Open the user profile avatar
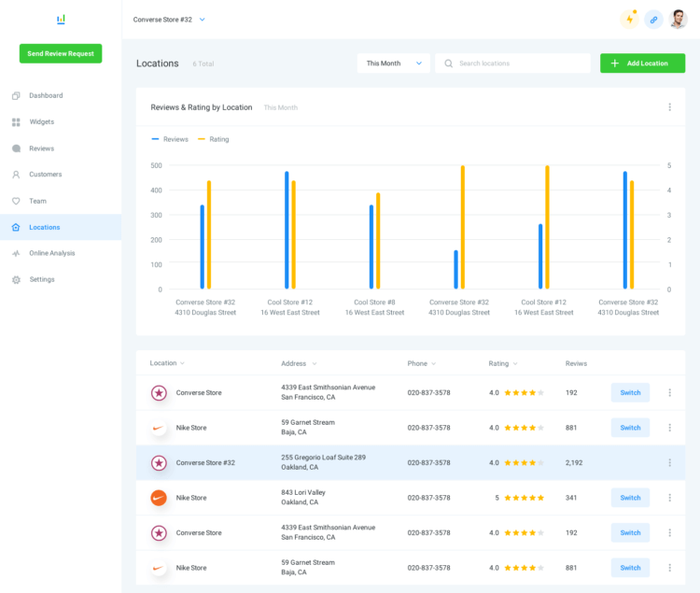The width and height of the screenshot is (700, 593). click(679, 20)
